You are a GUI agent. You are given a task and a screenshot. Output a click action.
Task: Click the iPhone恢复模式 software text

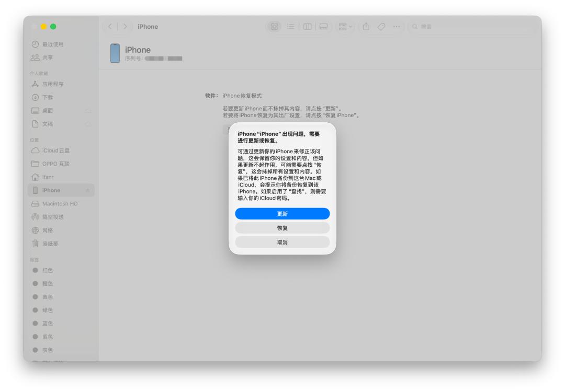click(x=242, y=96)
